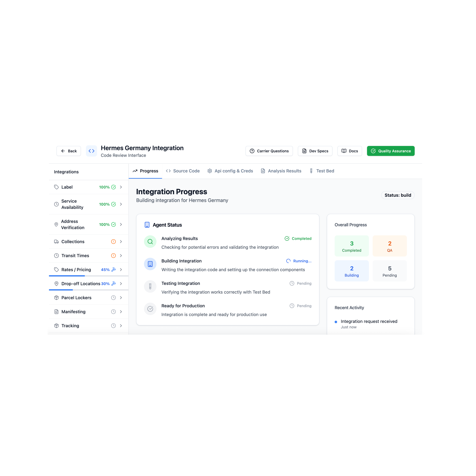Click the Transit Times orange warning icon
The image size is (476, 476).
(x=113, y=256)
